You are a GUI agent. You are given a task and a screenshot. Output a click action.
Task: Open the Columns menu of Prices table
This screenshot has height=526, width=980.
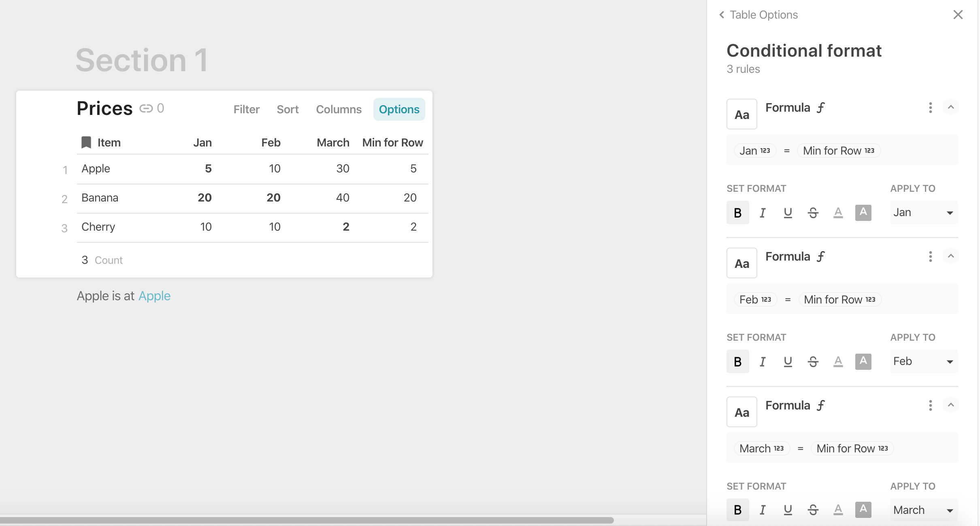[339, 109]
